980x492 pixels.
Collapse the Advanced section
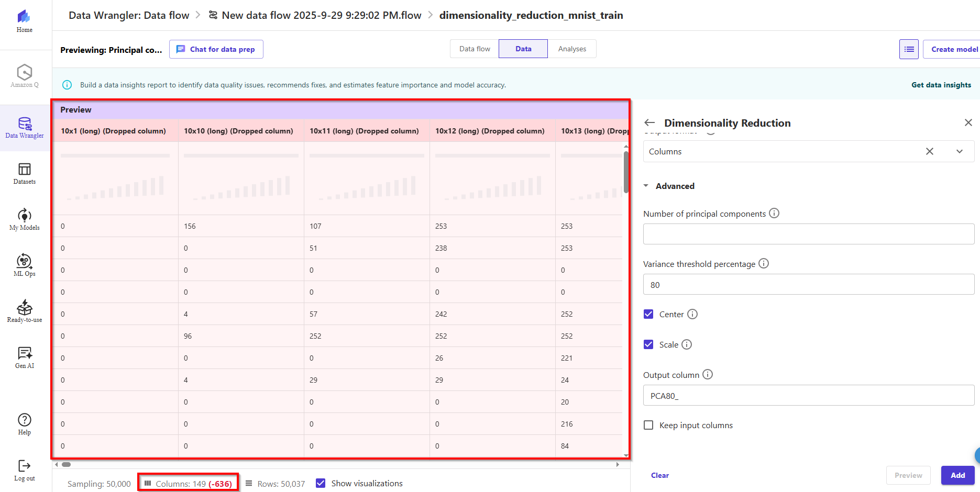[x=646, y=186]
